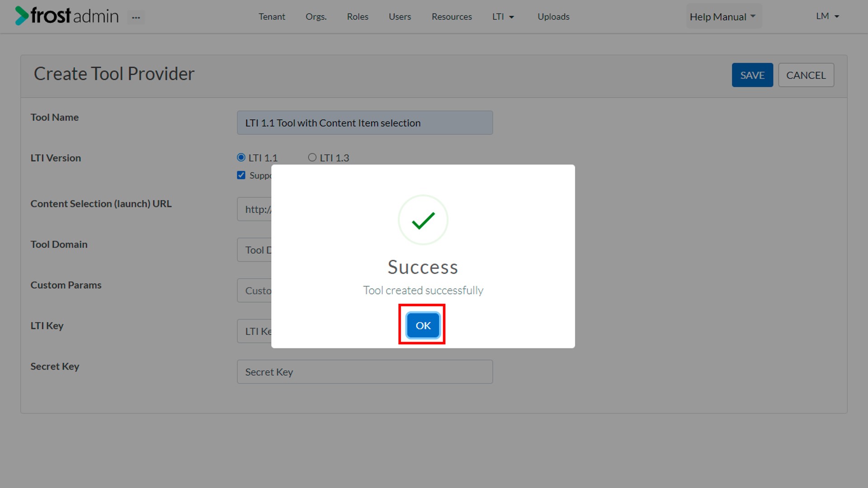Go to the Orgs. page
The image size is (868, 488).
click(316, 17)
